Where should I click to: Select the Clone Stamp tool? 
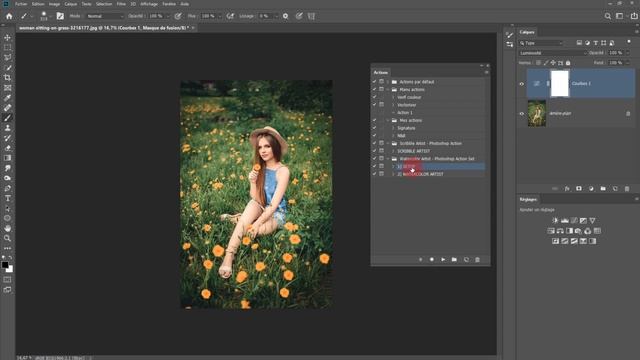(7, 128)
